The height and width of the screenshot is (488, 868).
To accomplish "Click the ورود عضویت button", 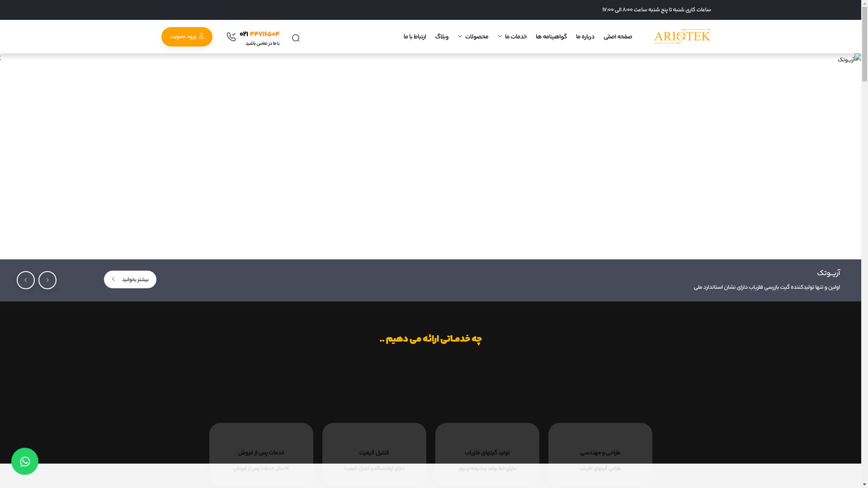I will 187,37.
